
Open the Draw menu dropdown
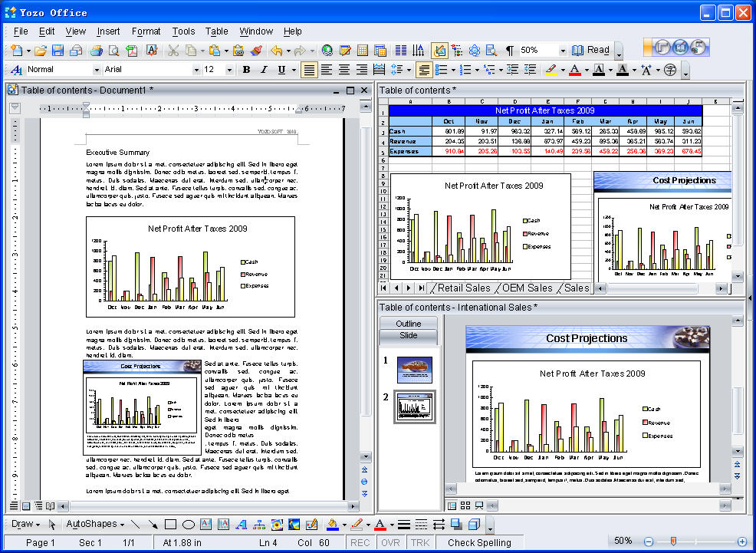(x=25, y=524)
